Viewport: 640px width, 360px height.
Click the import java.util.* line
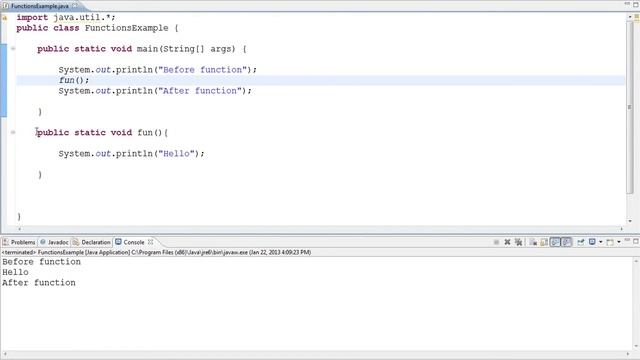click(66, 18)
